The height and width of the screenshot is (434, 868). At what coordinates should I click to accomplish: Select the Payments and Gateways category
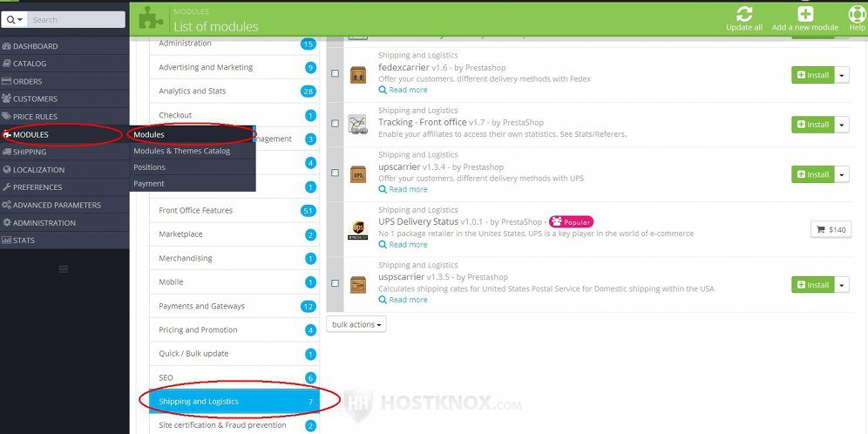(x=234, y=306)
